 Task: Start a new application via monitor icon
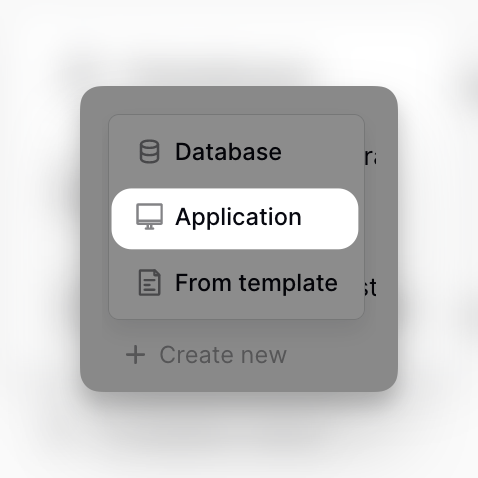click(x=149, y=217)
